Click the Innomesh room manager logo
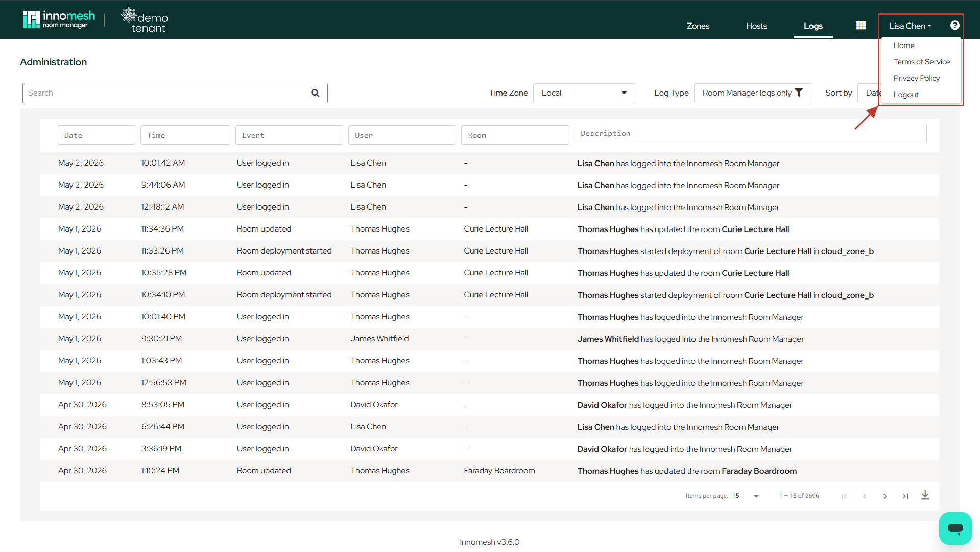 (x=59, y=19)
